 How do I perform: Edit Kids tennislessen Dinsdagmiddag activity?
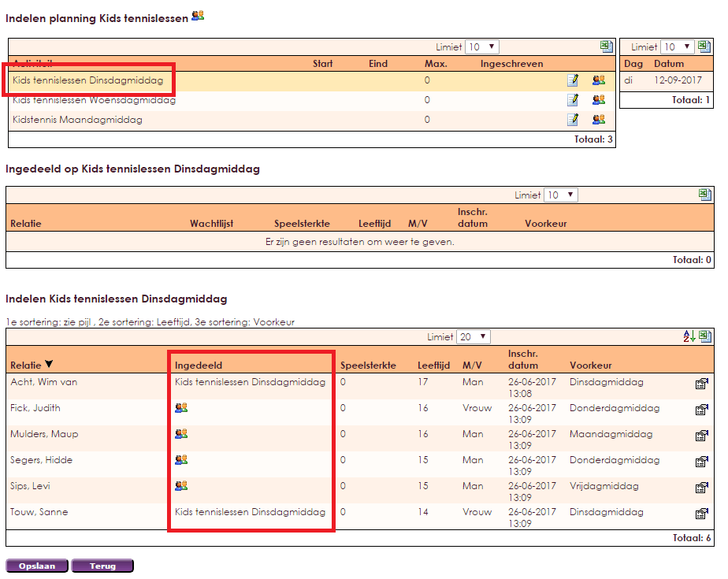click(573, 80)
